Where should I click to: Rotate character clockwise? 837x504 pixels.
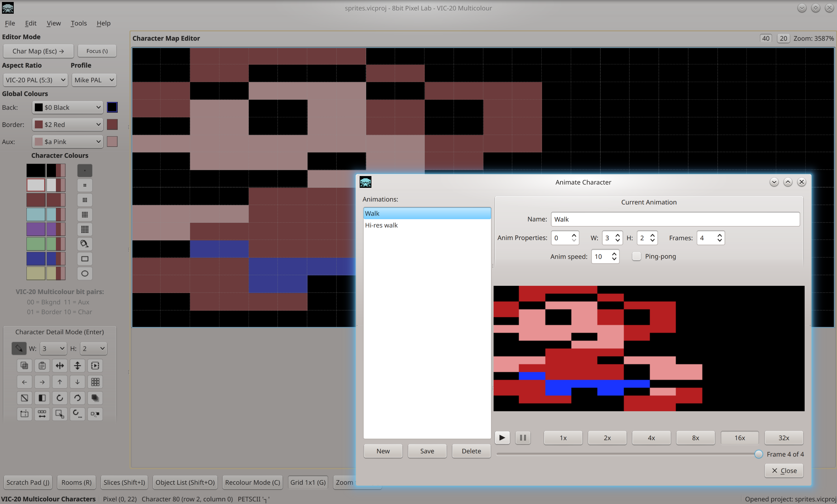(60, 398)
